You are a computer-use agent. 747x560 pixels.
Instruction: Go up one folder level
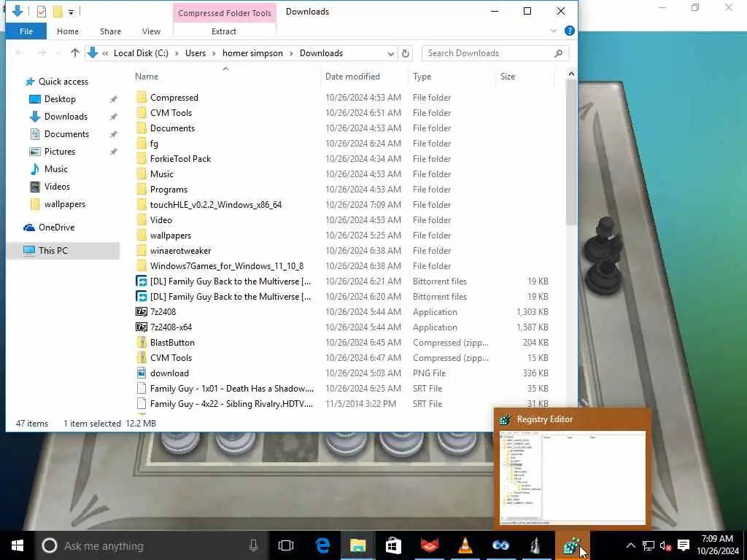point(75,52)
